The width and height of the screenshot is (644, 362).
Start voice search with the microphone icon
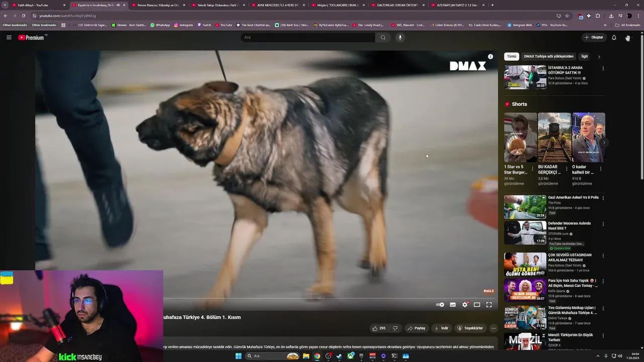[x=400, y=37]
